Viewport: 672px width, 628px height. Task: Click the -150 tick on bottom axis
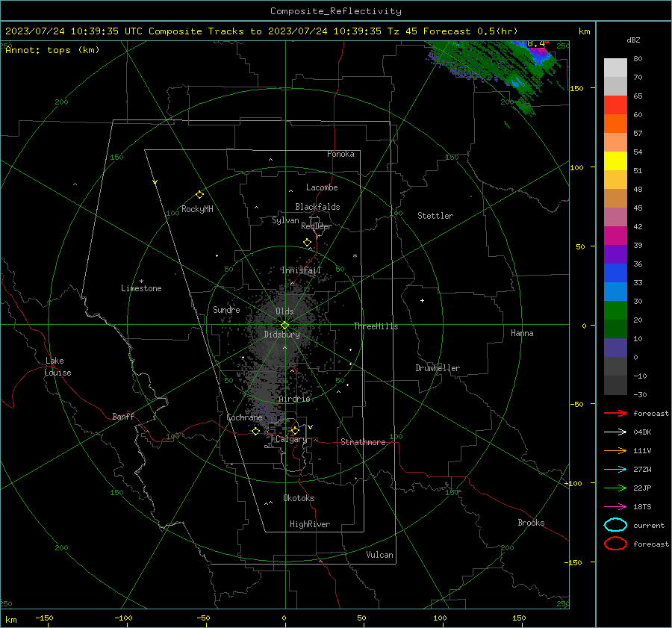click(x=44, y=618)
